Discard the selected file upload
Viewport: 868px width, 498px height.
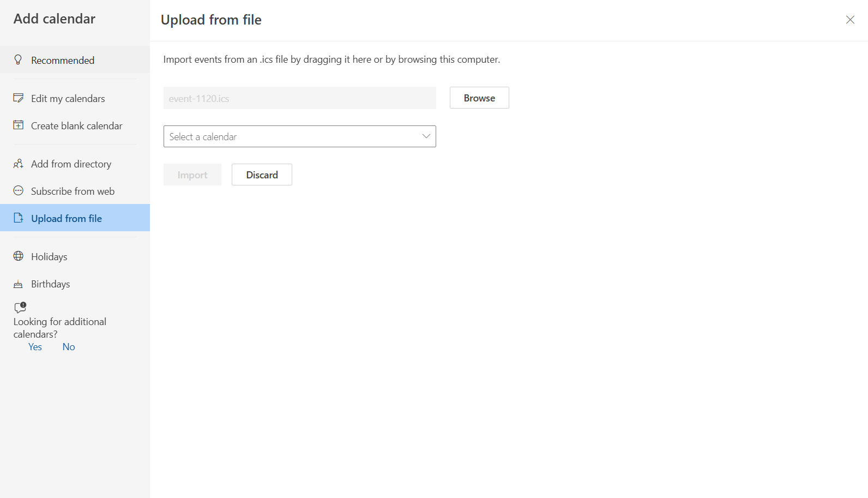[262, 175]
